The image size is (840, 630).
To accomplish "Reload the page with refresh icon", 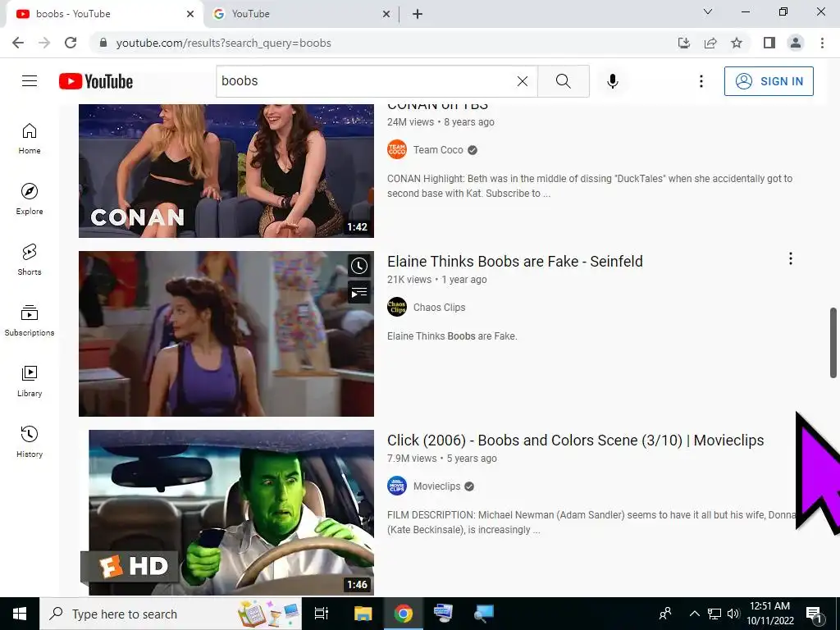I will point(71,43).
